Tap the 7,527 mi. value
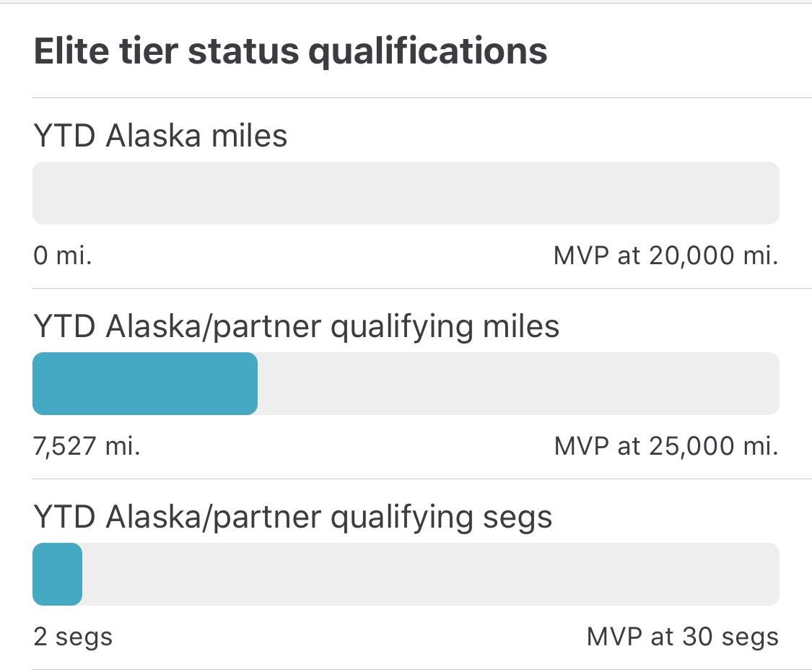This screenshot has height=672, width=812. [87, 446]
